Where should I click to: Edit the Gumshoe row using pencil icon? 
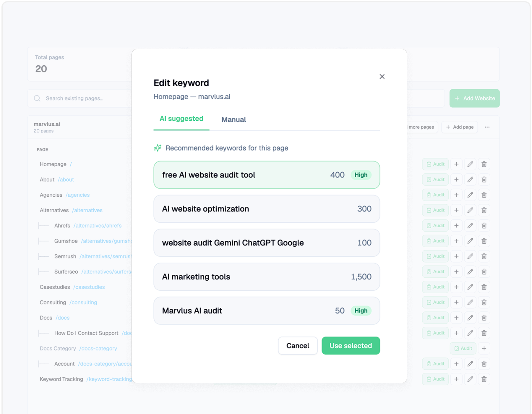pos(470,241)
